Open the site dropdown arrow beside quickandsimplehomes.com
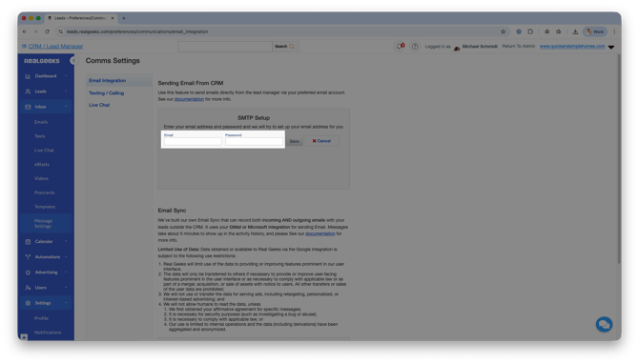The image size is (639, 364). point(611,48)
